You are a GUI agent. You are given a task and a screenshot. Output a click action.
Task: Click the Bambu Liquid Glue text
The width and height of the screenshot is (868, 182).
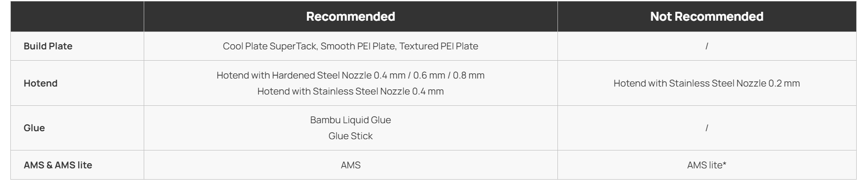[351, 120]
